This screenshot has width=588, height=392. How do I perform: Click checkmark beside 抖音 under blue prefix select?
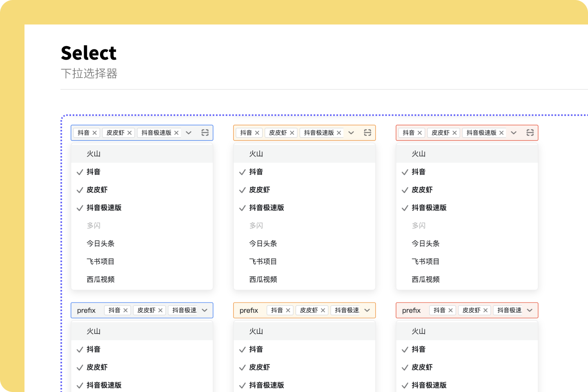(x=80, y=350)
